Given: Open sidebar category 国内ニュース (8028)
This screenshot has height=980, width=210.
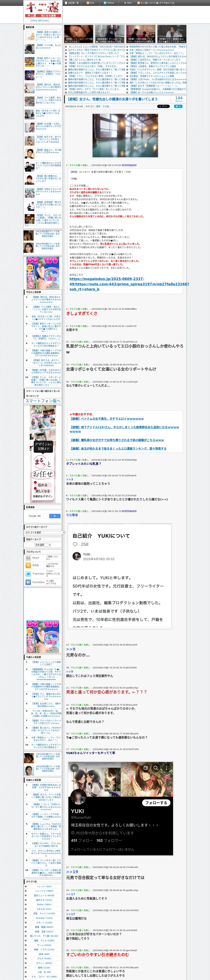Looking at the screenshot, I should click(44, 896).
